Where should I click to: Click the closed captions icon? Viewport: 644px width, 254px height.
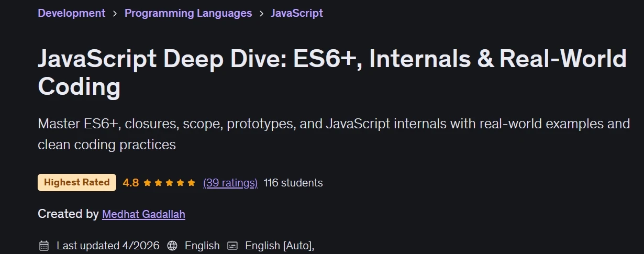pyautogui.click(x=232, y=246)
